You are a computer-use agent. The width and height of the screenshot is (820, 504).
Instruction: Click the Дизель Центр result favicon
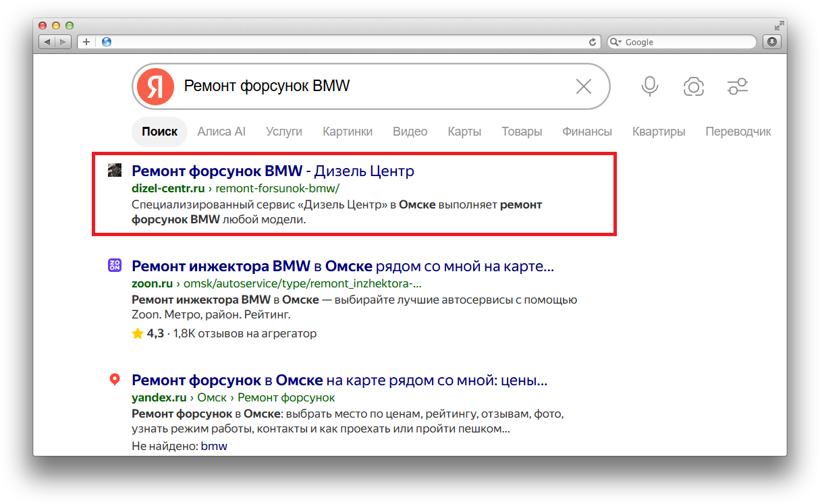[x=115, y=170]
